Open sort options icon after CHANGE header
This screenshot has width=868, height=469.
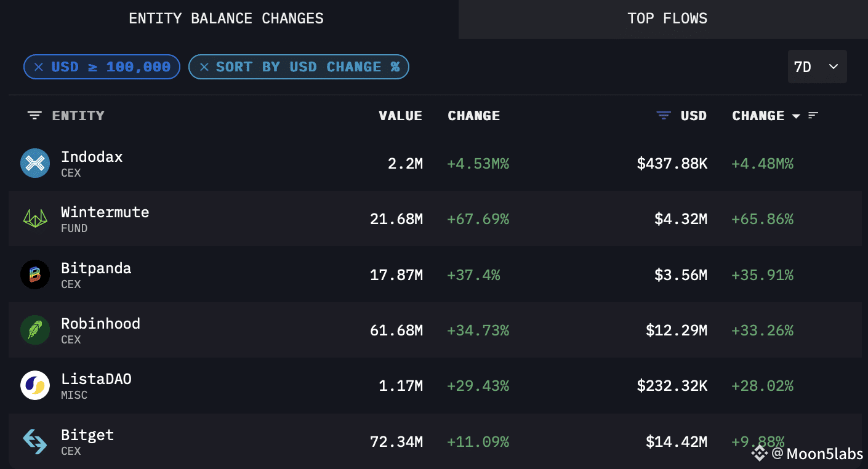tap(813, 116)
